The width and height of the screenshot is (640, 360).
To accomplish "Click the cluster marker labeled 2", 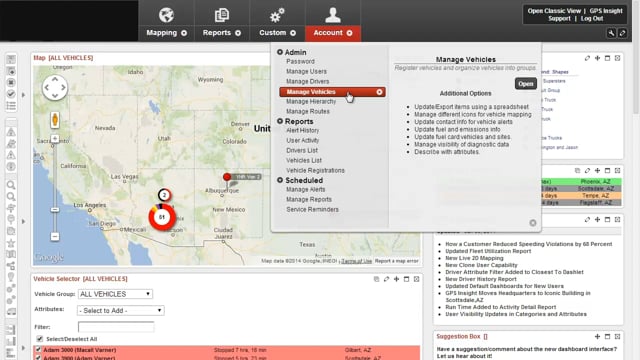I will [164, 195].
